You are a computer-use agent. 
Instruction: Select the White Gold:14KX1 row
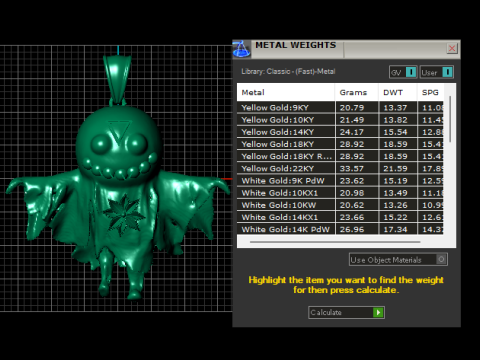tap(340, 217)
